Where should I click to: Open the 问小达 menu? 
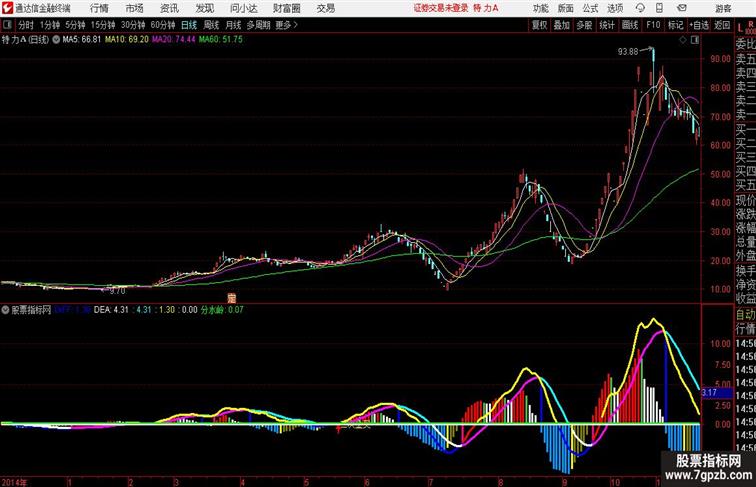tap(244, 8)
